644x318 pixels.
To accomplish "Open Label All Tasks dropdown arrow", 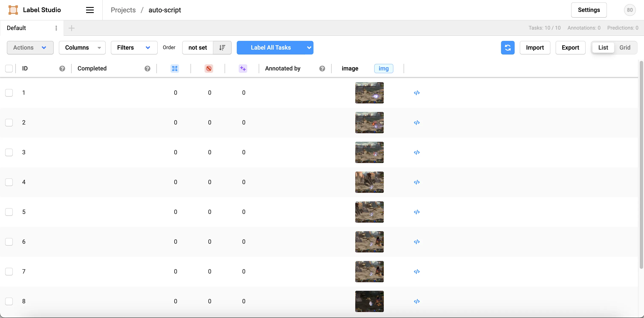I will pyautogui.click(x=309, y=48).
